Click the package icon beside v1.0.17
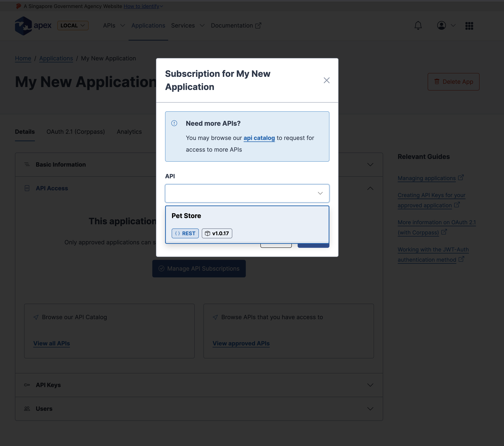Viewport: 504px width, 446px height. point(207,233)
